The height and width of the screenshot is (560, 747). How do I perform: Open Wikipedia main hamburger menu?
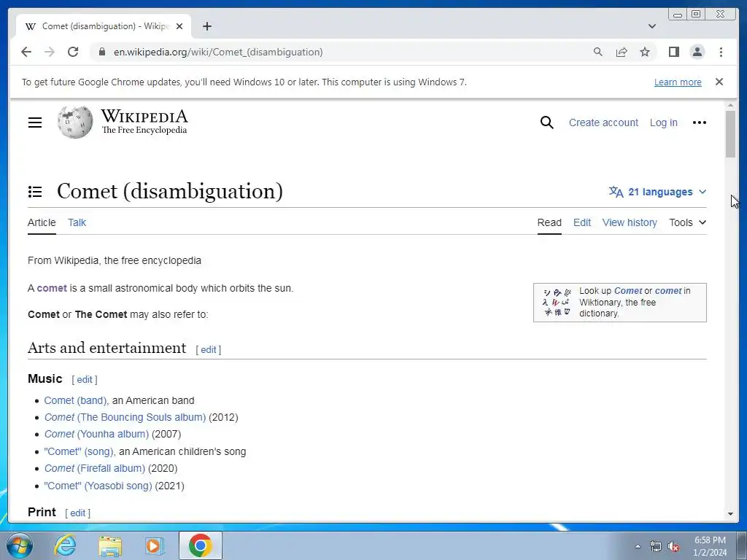click(x=35, y=122)
